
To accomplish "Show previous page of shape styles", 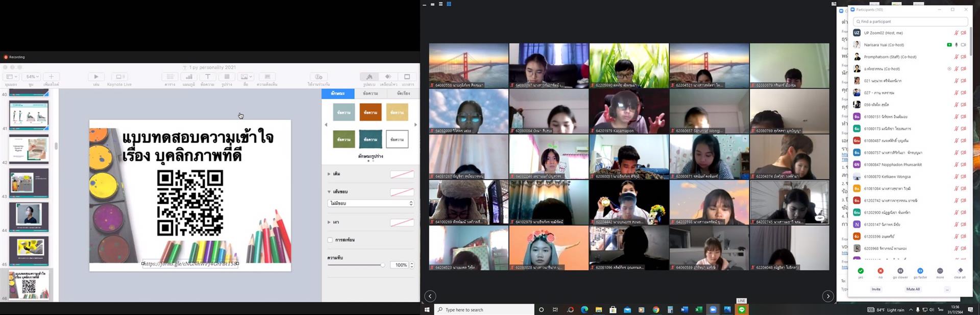I will coord(326,125).
